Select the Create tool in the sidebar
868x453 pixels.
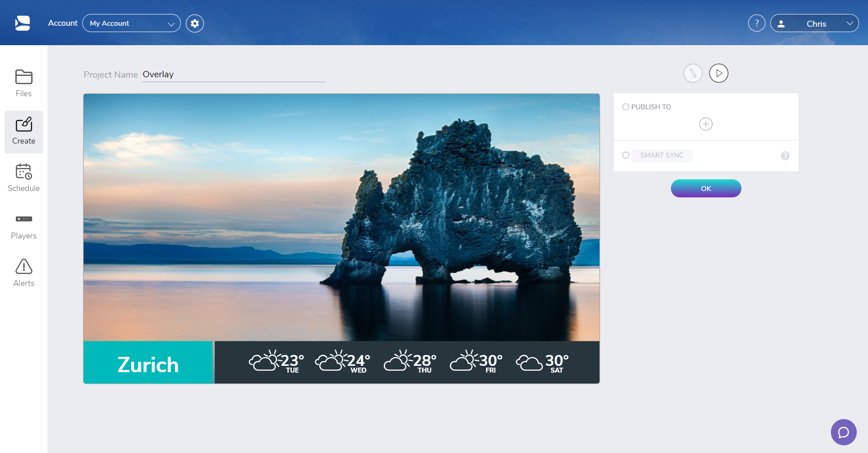click(24, 131)
